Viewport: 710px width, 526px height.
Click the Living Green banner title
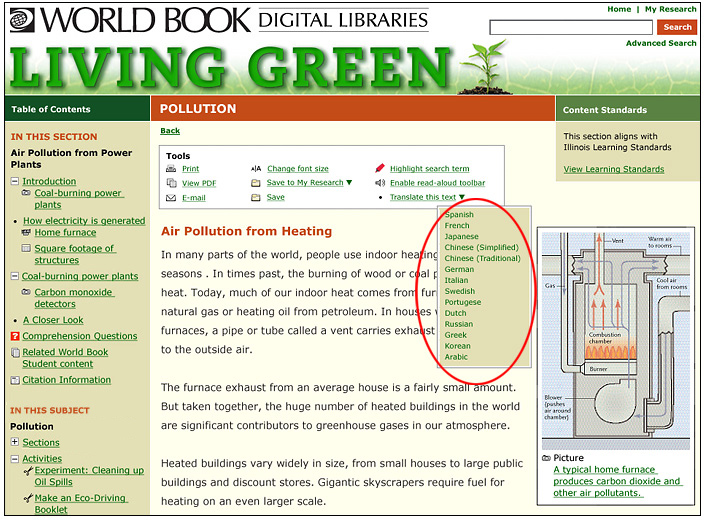230,67
